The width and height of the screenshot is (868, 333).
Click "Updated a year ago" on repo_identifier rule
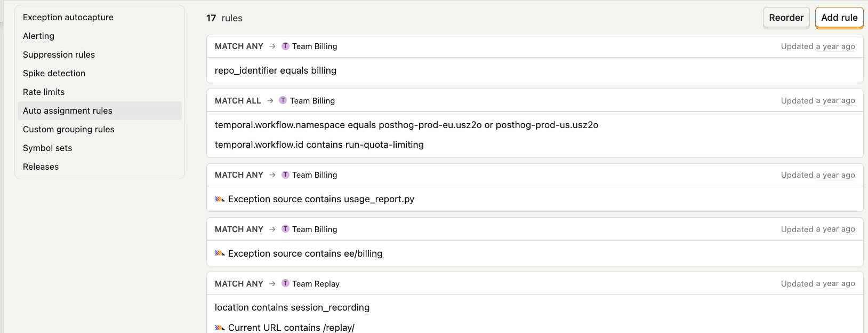[818, 46]
